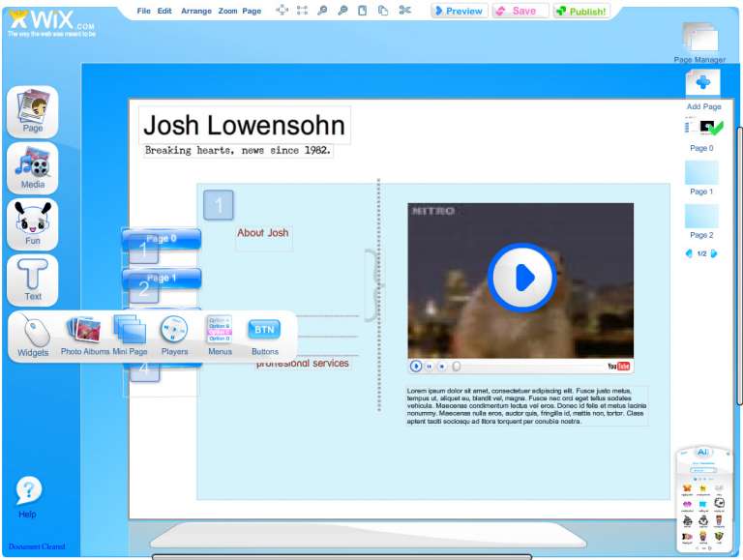
Task: Open the Page panel in left sidebar
Action: tap(33, 111)
